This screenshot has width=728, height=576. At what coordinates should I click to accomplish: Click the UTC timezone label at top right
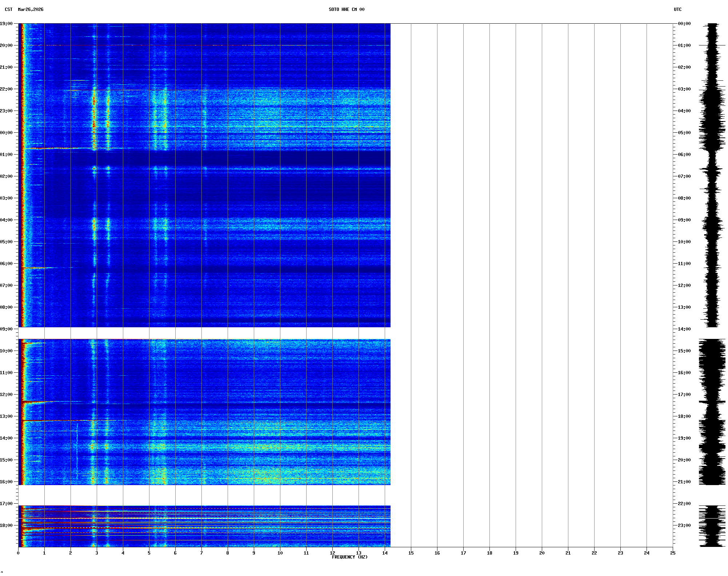tap(677, 9)
